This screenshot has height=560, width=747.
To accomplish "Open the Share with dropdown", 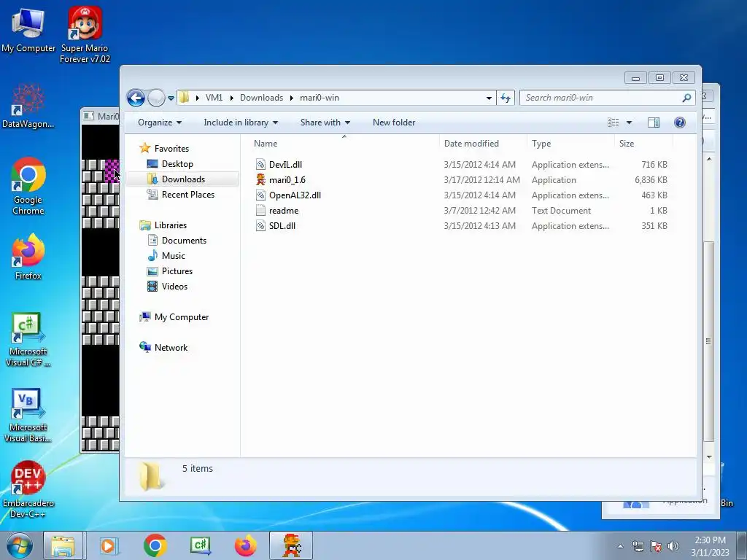I will tap(325, 122).
